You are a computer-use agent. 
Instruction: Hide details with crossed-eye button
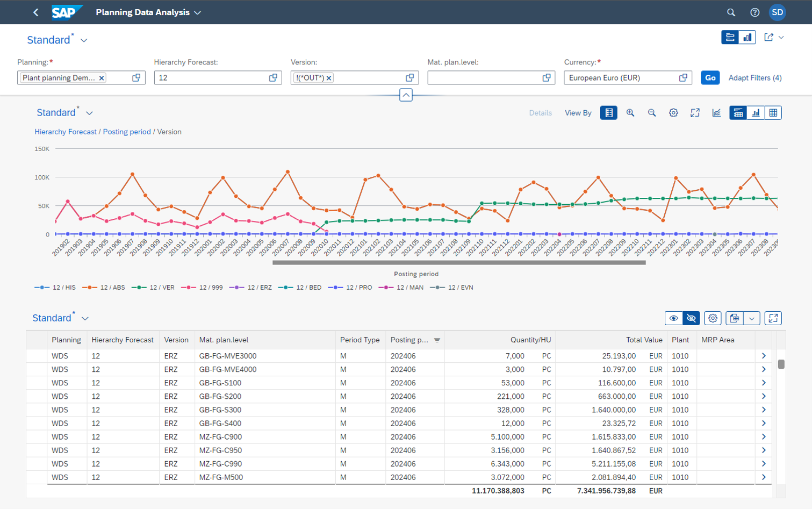click(691, 318)
